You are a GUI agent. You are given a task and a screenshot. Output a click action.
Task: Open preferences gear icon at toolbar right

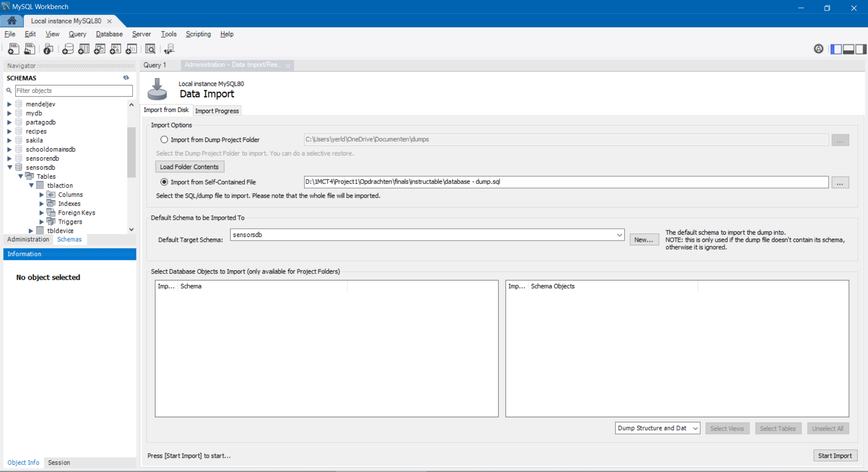pyautogui.click(x=818, y=49)
